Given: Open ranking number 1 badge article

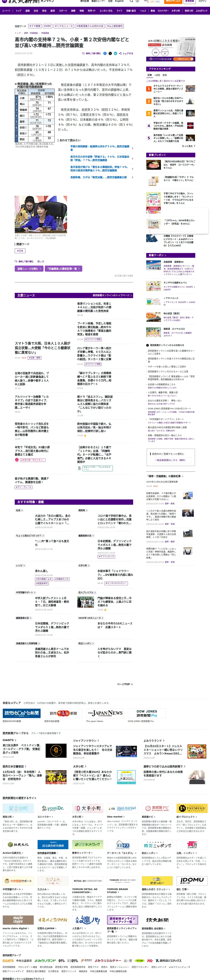Looking at the screenshot, I should click(x=149, y=89).
